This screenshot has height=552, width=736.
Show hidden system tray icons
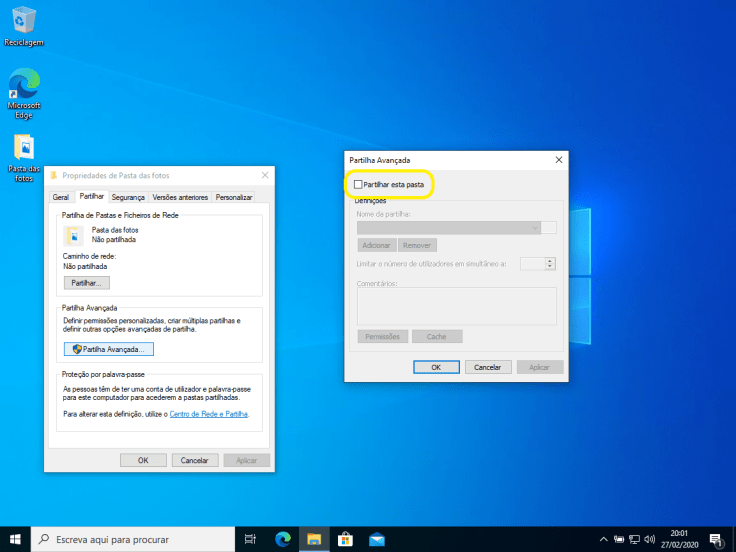coord(603,539)
